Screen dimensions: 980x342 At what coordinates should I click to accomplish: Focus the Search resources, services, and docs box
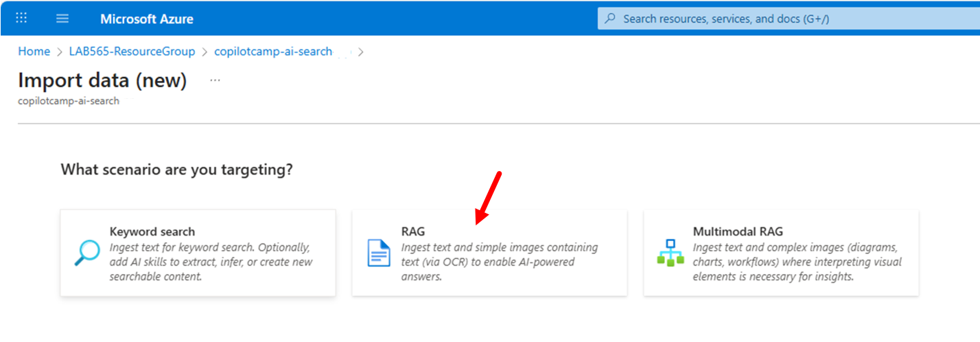(x=789, y=19)
